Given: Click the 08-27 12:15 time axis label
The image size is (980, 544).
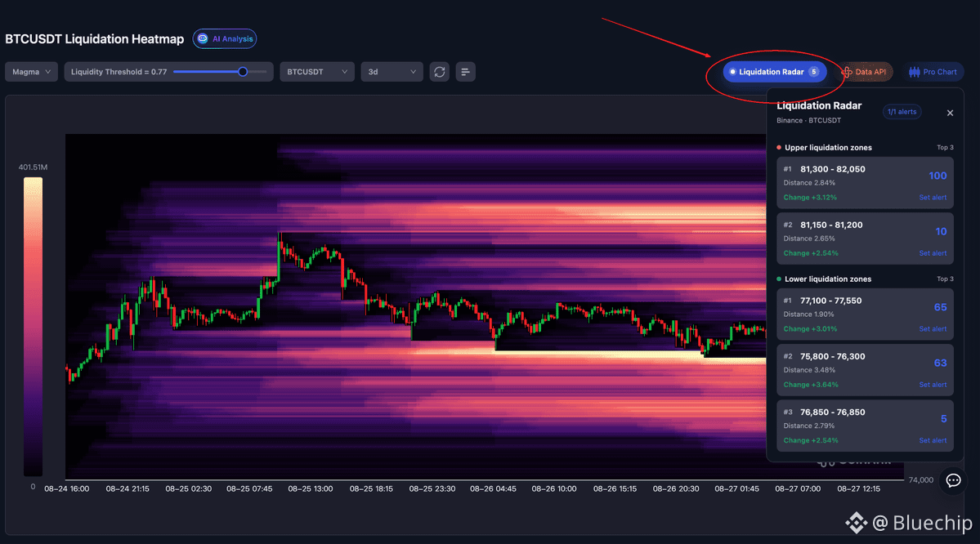Looking at the screenshot, I should [859, 489].
